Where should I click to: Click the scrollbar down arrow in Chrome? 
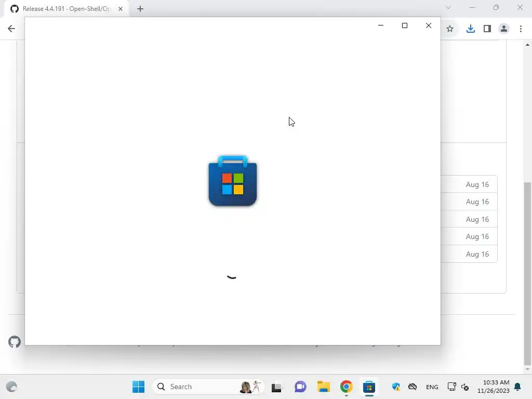click(527, 369)
